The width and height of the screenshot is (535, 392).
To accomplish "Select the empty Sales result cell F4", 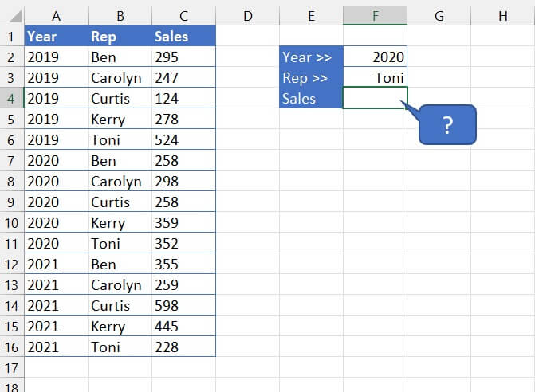I will coord(375,99).
